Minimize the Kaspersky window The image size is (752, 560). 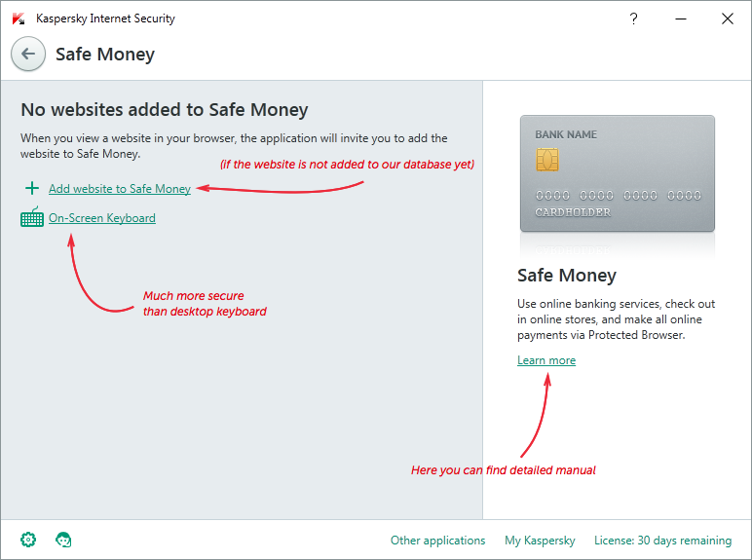coord(681,19)
